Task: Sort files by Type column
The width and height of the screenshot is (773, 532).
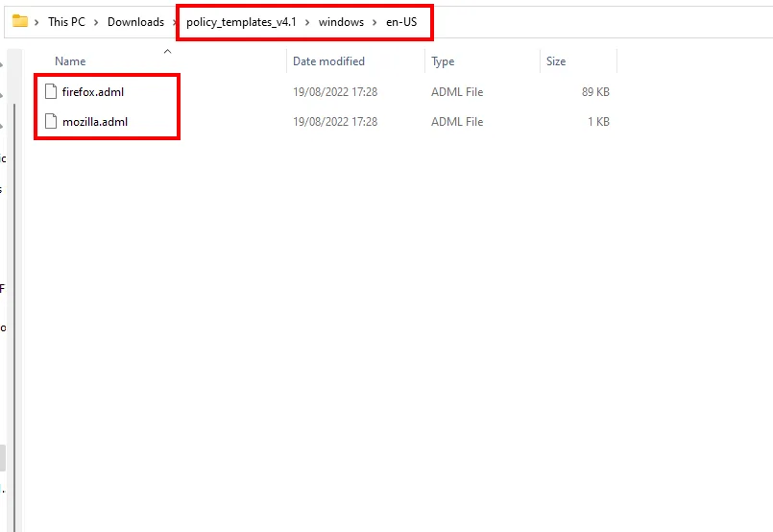Action: click(x=443, y=61)
